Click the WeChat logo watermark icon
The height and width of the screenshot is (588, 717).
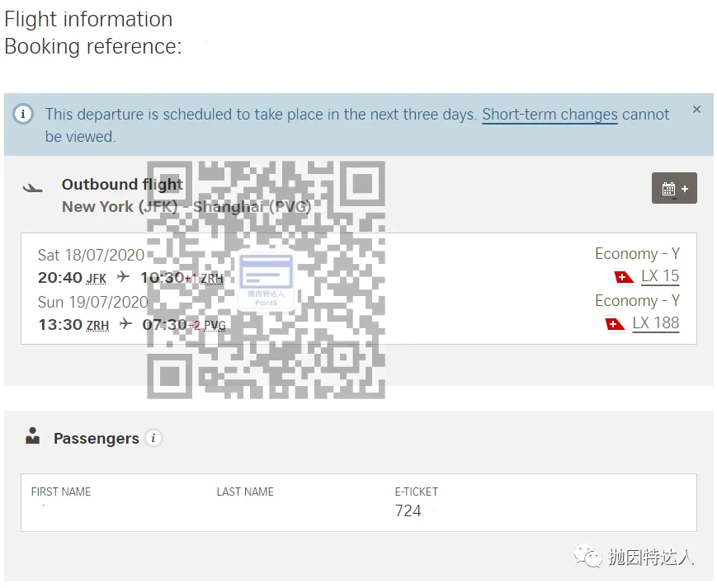[x=588, y=556]
